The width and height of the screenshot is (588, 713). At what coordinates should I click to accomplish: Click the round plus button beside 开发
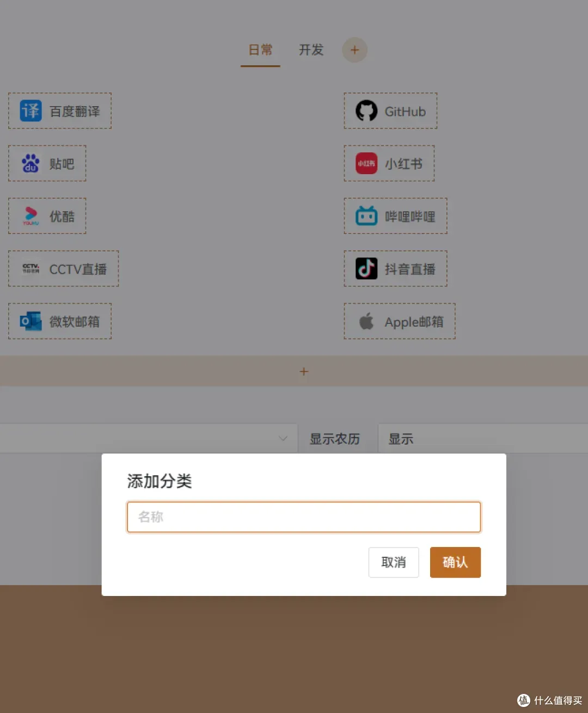click(354, 50)
